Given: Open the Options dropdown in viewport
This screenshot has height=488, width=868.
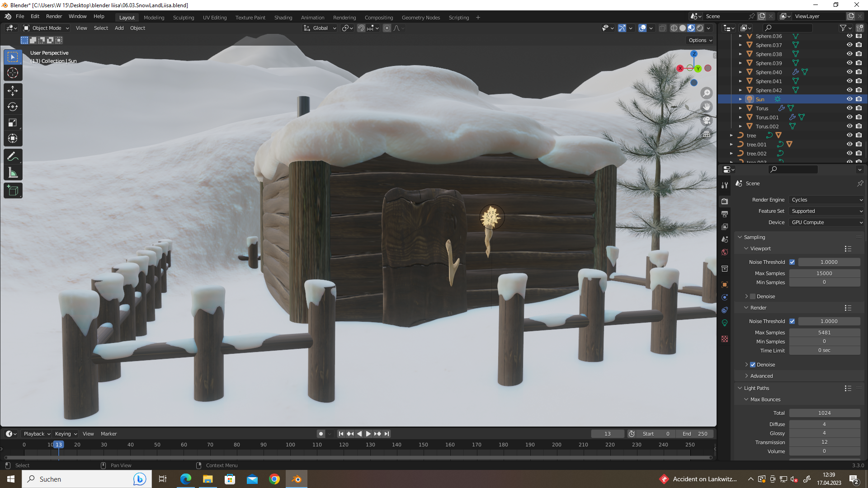Looking at the screenshot, I should [x=700, y=40].
